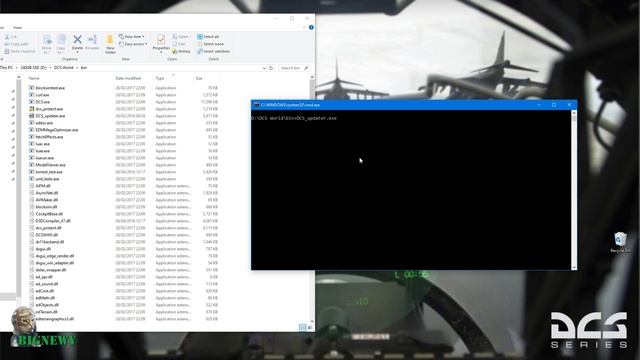Sort by the Date modified column header
640x360 pixels.
[128, 78]
